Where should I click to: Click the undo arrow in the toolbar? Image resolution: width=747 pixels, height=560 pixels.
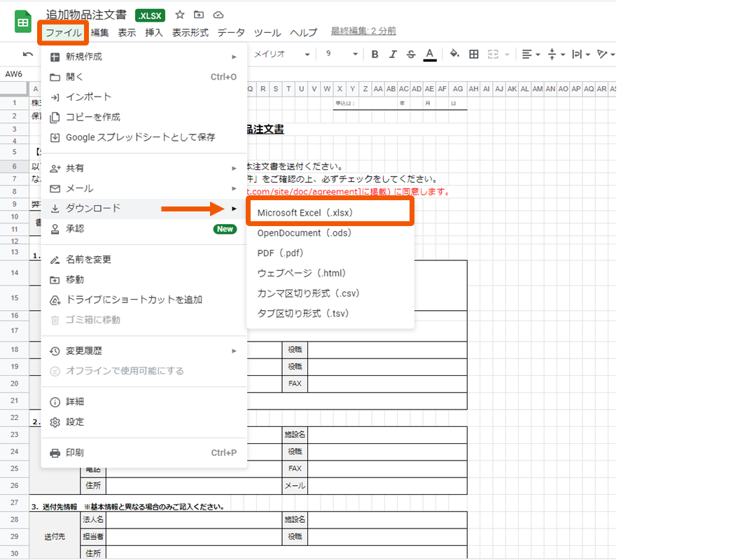[28, 54]
